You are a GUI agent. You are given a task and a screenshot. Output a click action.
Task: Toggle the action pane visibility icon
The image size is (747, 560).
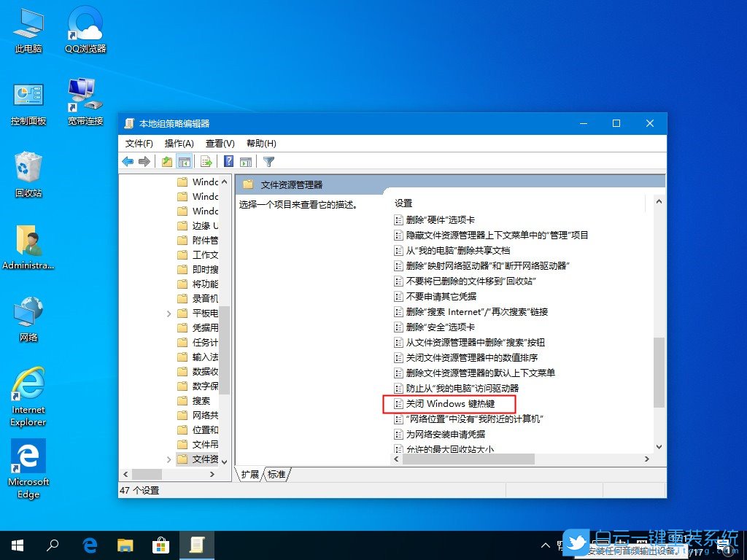tap(245, 160)
